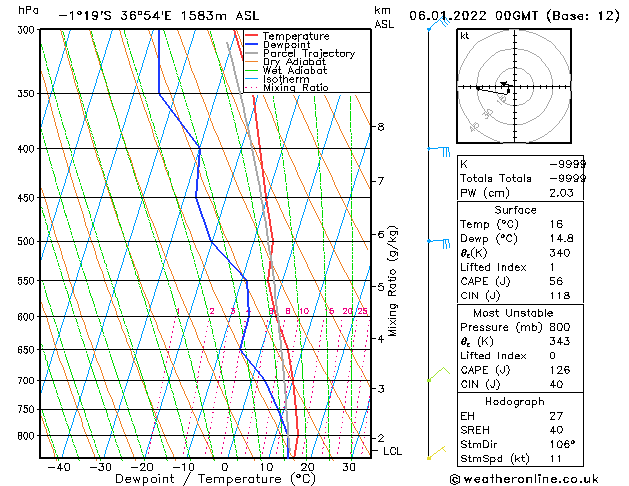Click the yellow wind barb at the bottom

[x=436, y=452]
